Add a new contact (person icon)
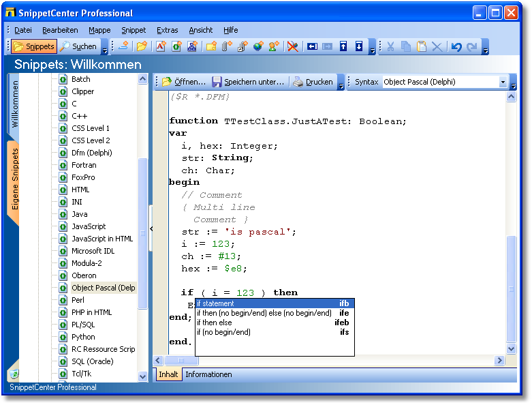The width and height of the screenshot is (532, 405). pos(273,46)
